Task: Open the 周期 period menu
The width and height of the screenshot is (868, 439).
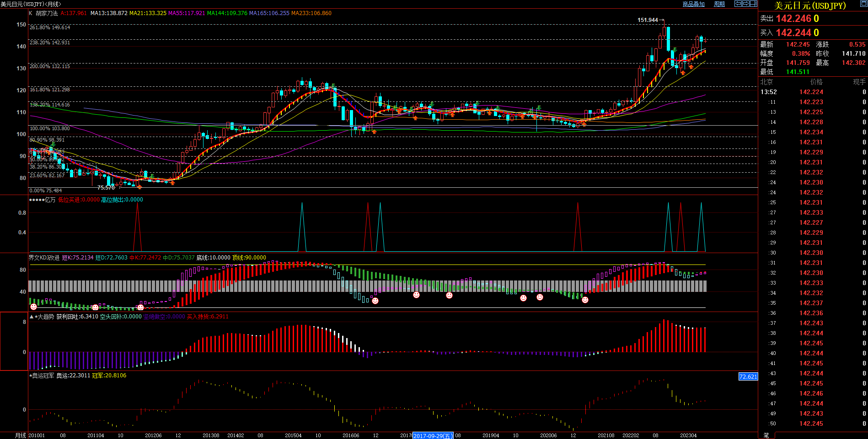Action: click(719, 4)
